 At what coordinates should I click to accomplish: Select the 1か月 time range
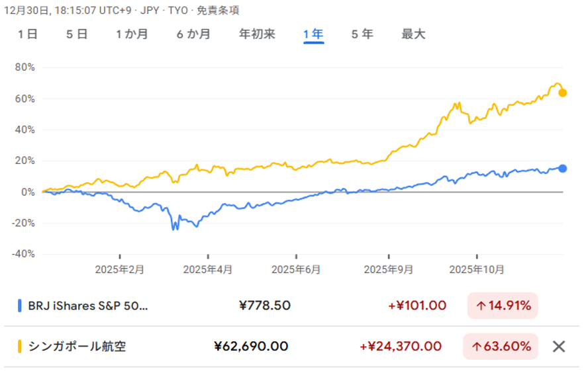pos(132,34)
